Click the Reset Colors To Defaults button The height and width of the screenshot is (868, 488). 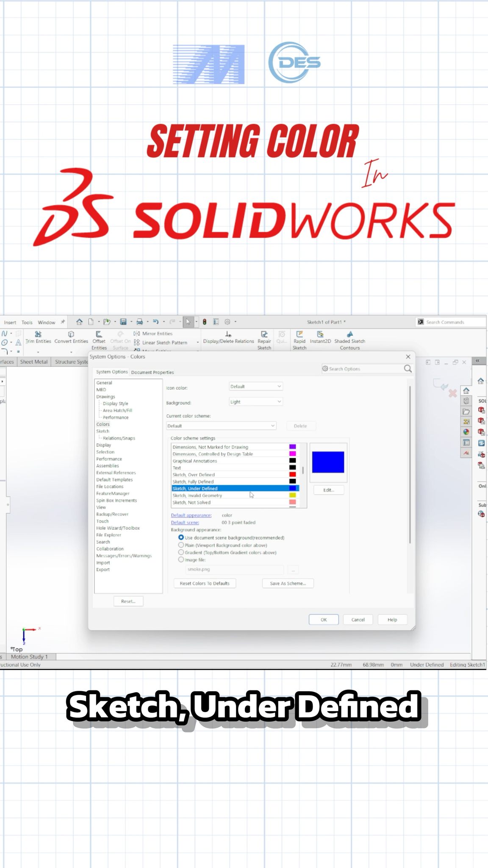point(205,584)
